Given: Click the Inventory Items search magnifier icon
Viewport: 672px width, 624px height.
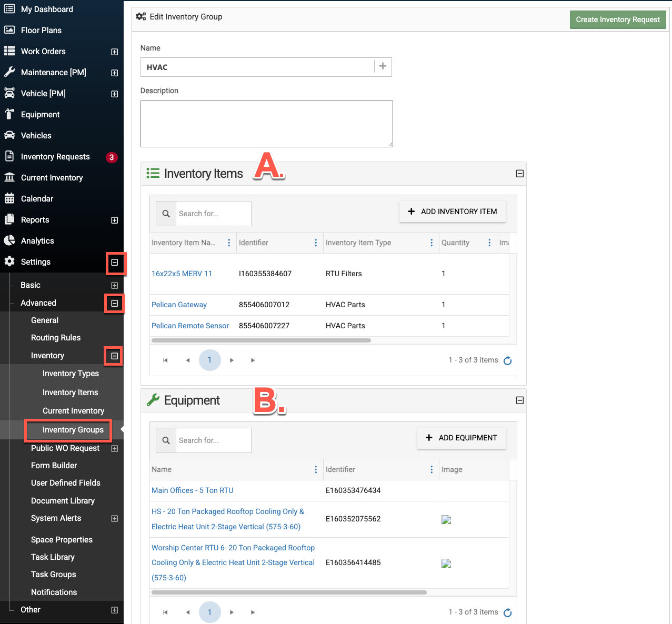Looking at the screenshot, I should [x=166, y=214].
